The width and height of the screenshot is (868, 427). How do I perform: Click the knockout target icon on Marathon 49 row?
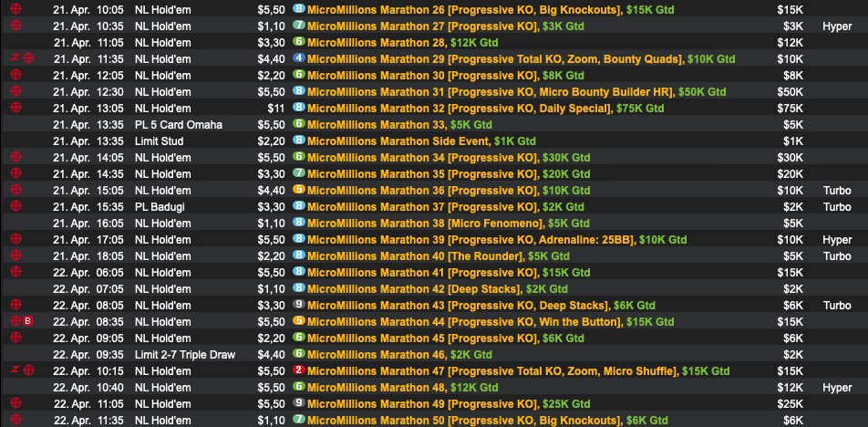(16, 403)
